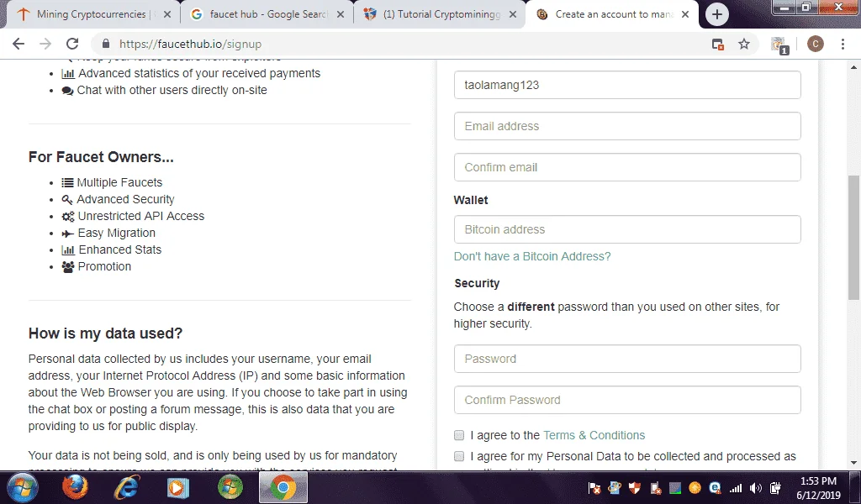The height and width of the screenshot is (504, 861).
Task: Open the Terms & Conditions link
Action: point(594,435)
